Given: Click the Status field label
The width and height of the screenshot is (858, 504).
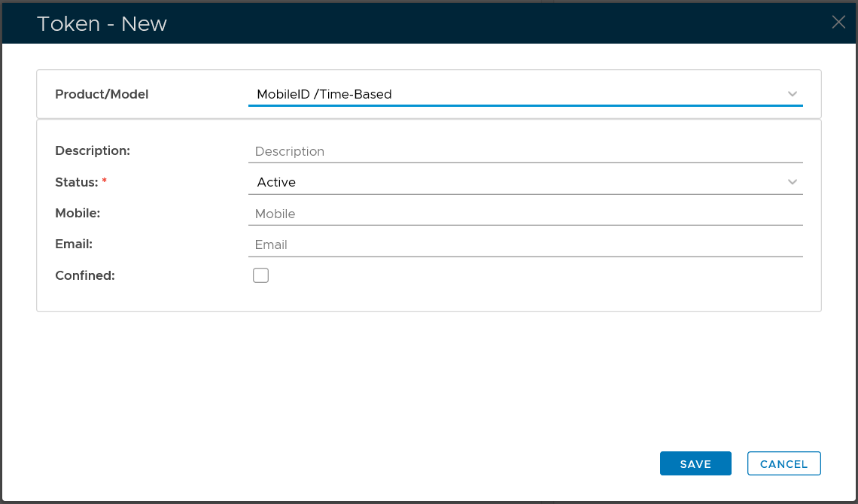Looking at the screenshot, I should pos(77,182).
